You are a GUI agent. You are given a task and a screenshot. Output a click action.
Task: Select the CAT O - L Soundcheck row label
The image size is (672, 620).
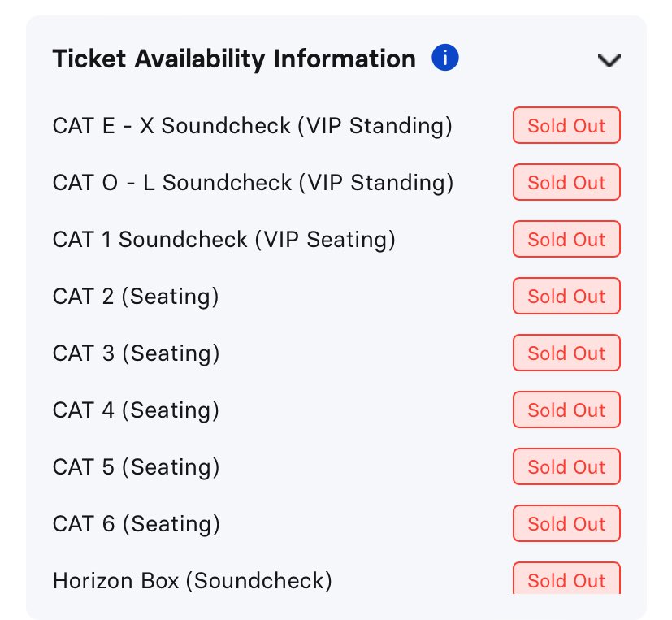[x=253, y=183]
